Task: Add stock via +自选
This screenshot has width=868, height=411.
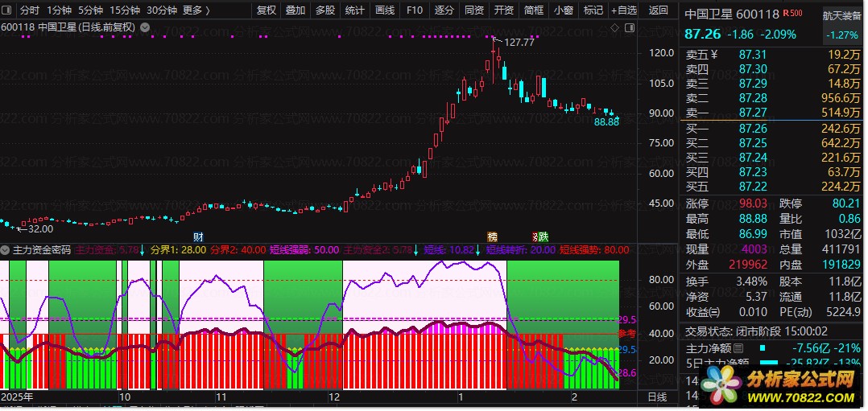Action: 624,10
